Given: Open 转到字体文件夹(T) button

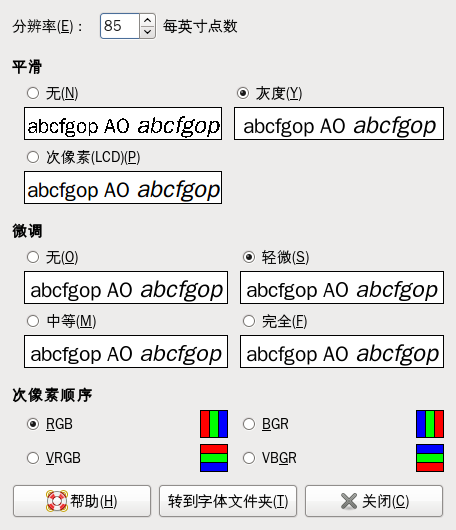Looking at the screenshot, I should click(x=228, y=501).
